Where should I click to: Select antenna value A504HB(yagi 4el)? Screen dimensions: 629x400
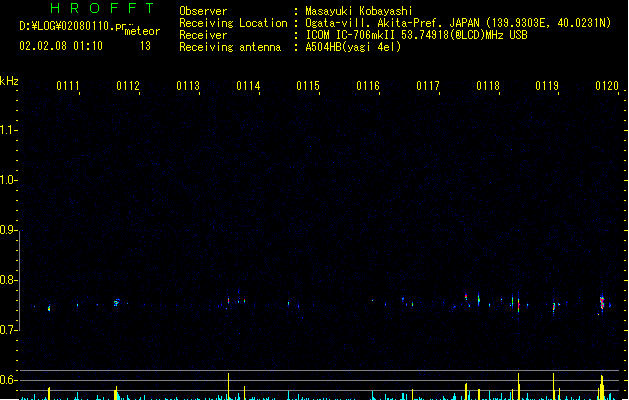tap(353, 47)
